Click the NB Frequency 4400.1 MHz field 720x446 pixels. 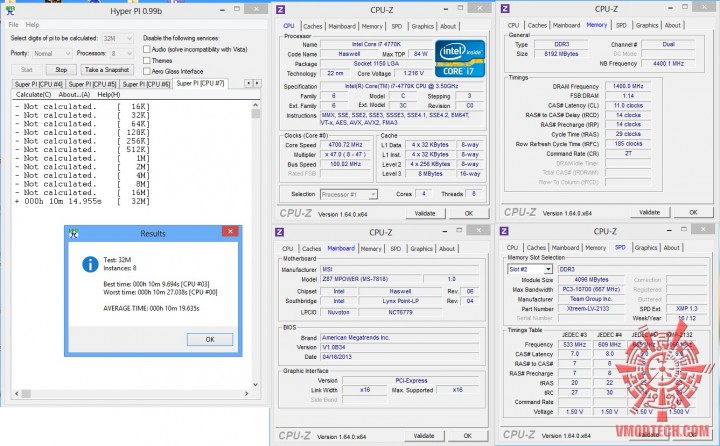pyautogui.click(x=668, y=63)
